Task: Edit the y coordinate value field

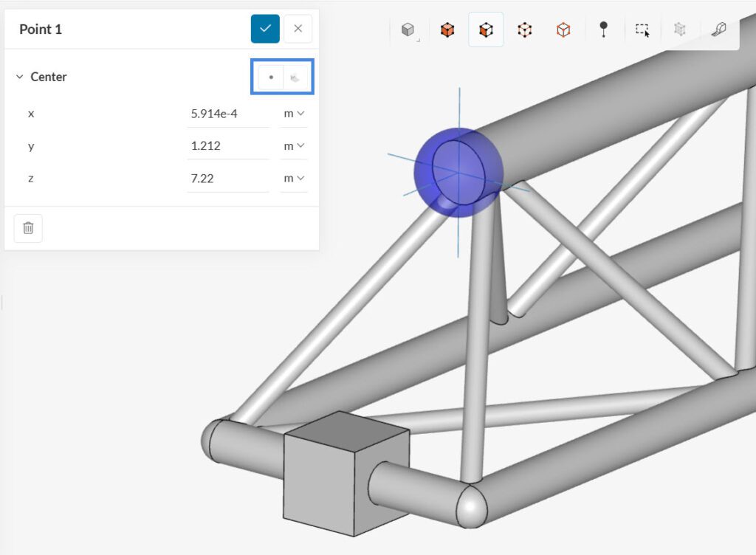Action: pos(229,145)
